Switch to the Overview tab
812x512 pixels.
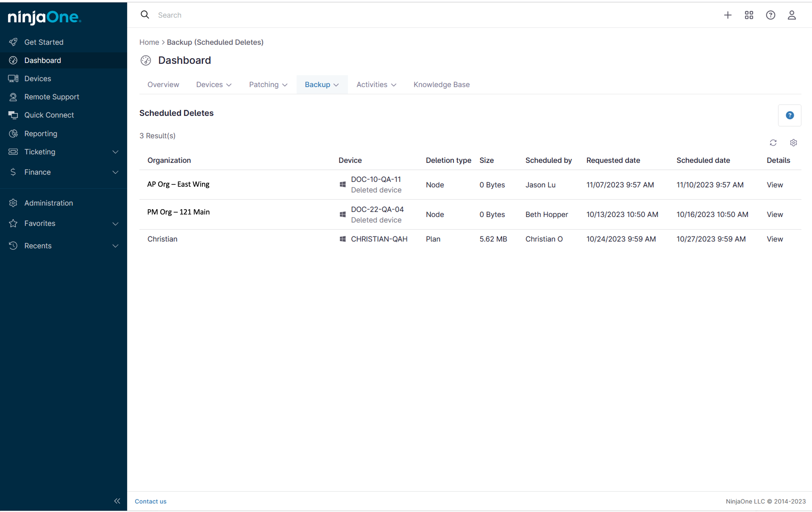click(x=163, y=85)
